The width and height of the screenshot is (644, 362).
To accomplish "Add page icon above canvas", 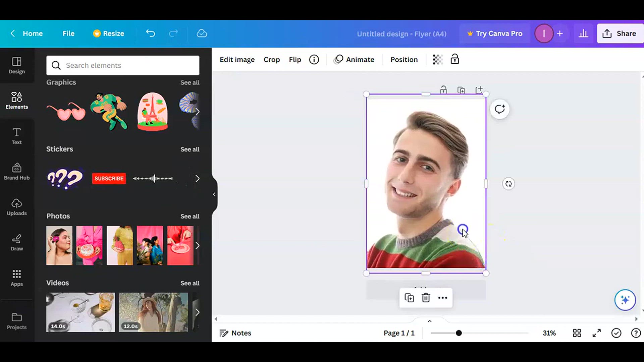I will pos(479,90).
